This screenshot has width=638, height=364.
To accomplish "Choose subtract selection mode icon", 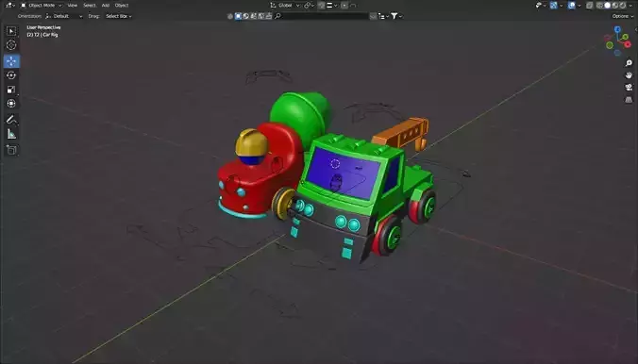I will 254,16.
